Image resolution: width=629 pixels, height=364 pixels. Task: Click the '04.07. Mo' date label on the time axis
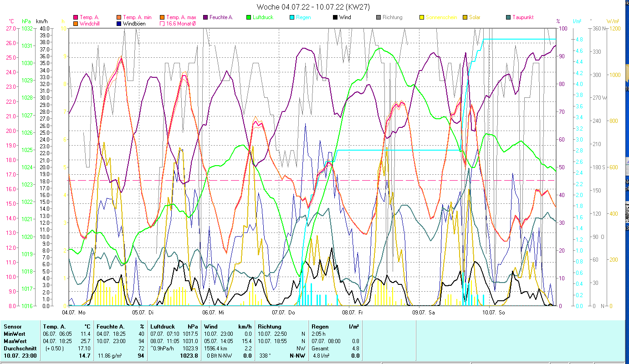74,313
